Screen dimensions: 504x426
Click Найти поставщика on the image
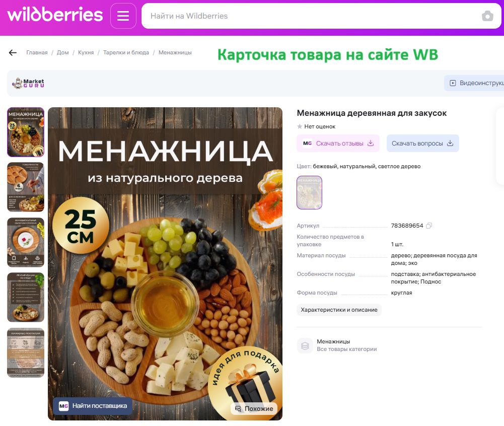[93, 406]
